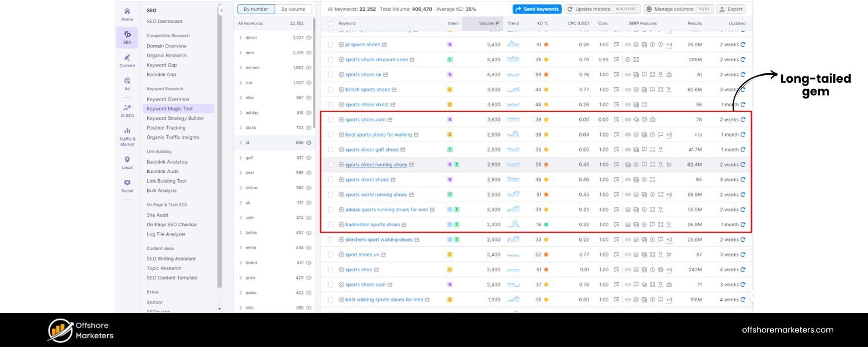Refresh metrics for badminton sports shoes row
The image size is (868, 347).
tap(743, 224)
